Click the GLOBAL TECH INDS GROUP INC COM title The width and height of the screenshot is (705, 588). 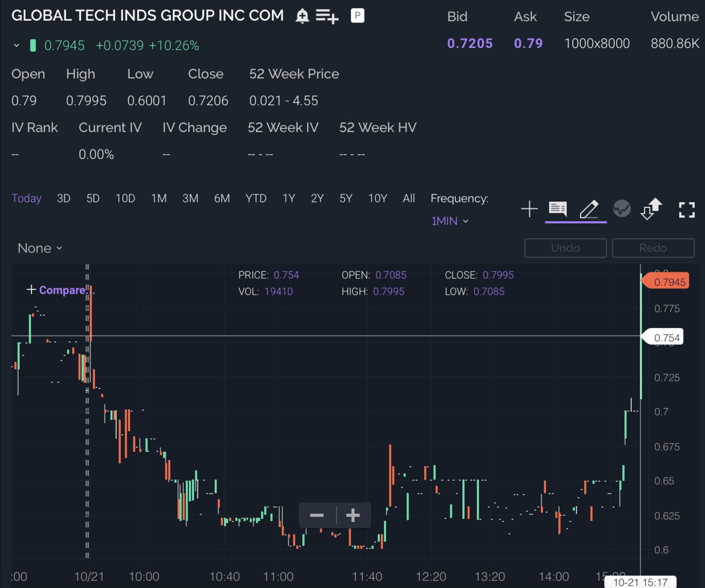(x=148, y=15)
